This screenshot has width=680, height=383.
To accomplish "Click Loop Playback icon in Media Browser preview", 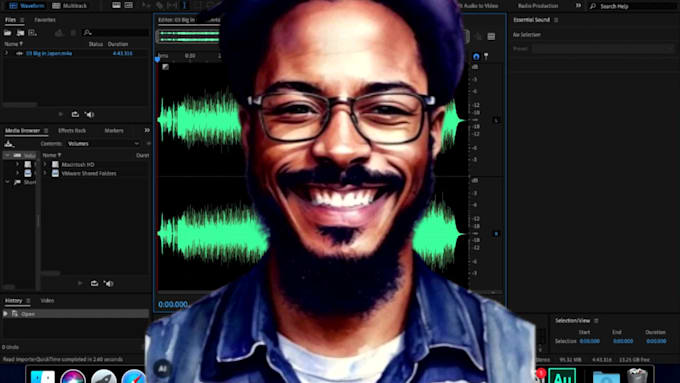I will (x=94, y=283).
